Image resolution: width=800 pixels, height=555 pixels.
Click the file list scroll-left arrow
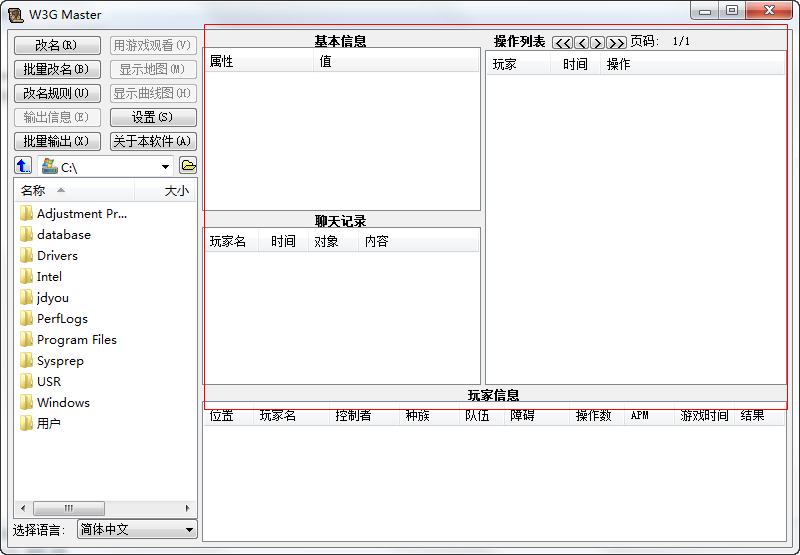click(22, 508)
